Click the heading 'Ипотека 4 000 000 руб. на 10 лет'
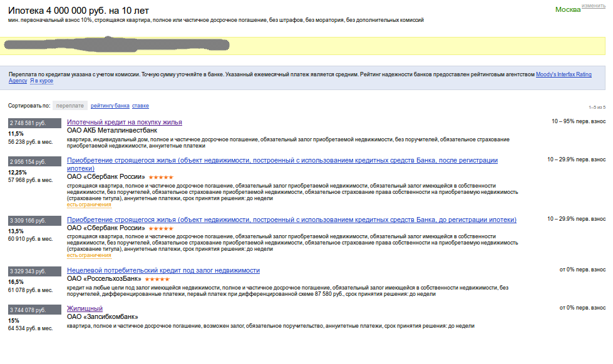This screenshot has width=613, height=364. click(78, 11)
